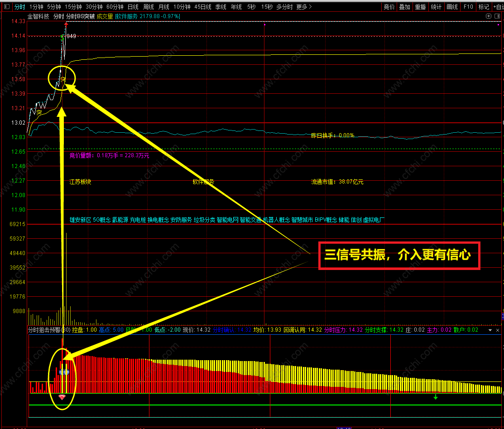Click the 69215 volume axis label
Image resolution: width=504 pixels, height=429 pixels.
(17, 224)
